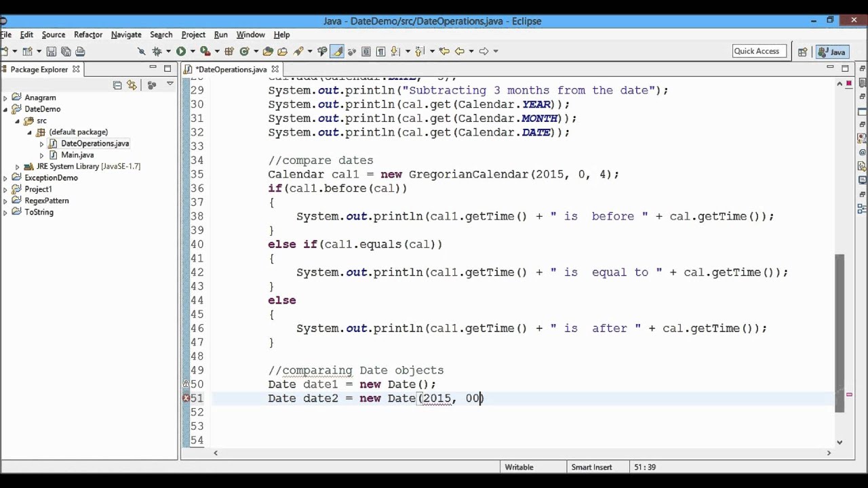Open the Source menu
The width and height of the screenshot is (868, 488).
[x=54, y=35]
